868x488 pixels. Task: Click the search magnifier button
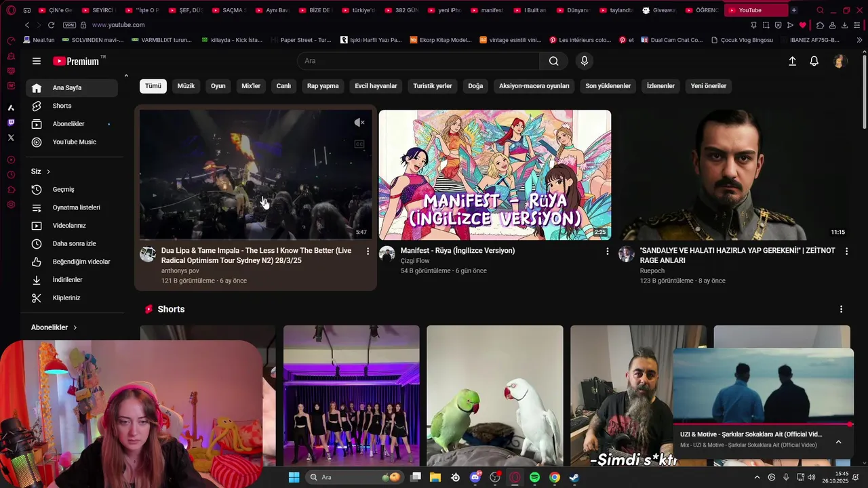pyautogui.click(x=553, y=61)
